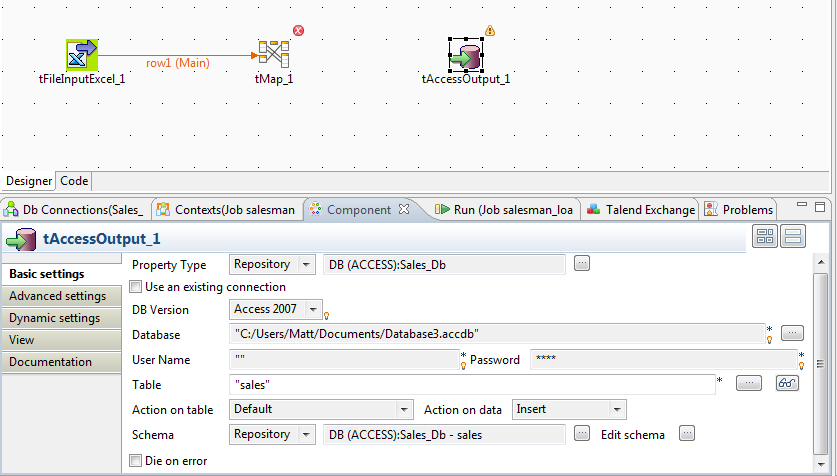Image resolution: width=837 pixels, height=476 pixels.
Task: Switch to the table layout view icon
Action: click(765, 236)
